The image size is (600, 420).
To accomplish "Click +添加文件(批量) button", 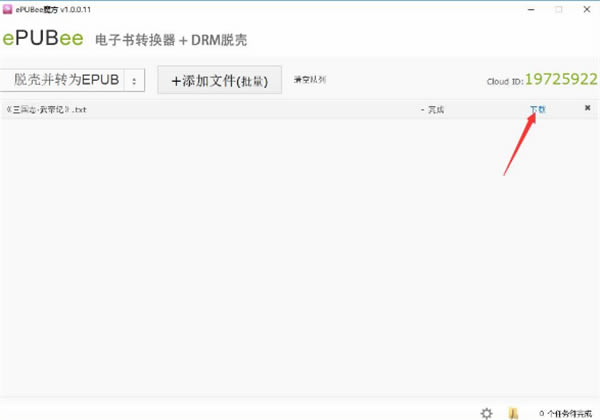I will (220, 80).
